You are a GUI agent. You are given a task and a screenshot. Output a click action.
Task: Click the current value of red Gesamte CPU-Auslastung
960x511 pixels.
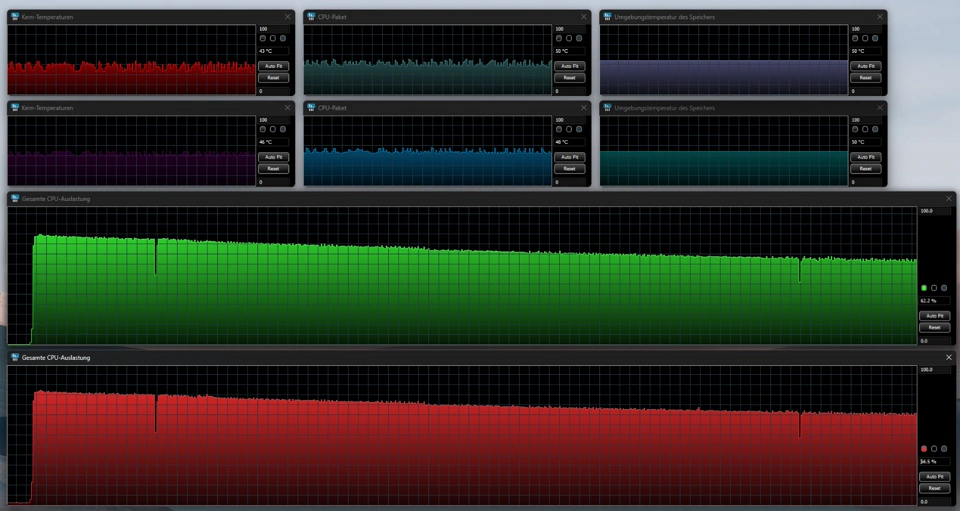[934, 461]
